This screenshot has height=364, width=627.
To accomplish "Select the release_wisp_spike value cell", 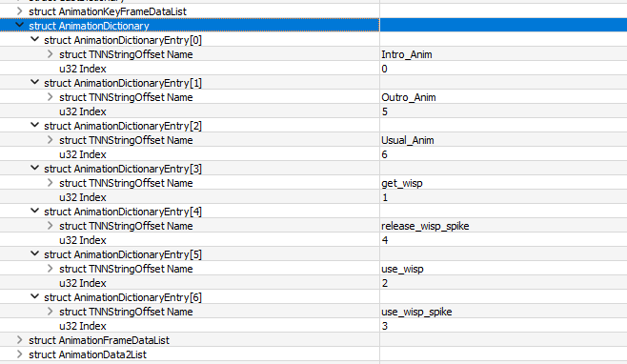I will pos(503,226).
